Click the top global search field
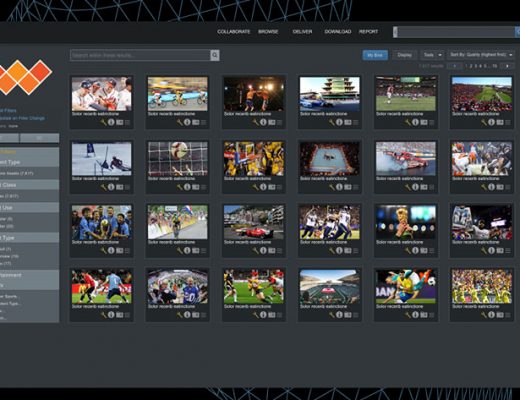Image resolution: width=520 pixels, height=400 pixels. point(456,32)
